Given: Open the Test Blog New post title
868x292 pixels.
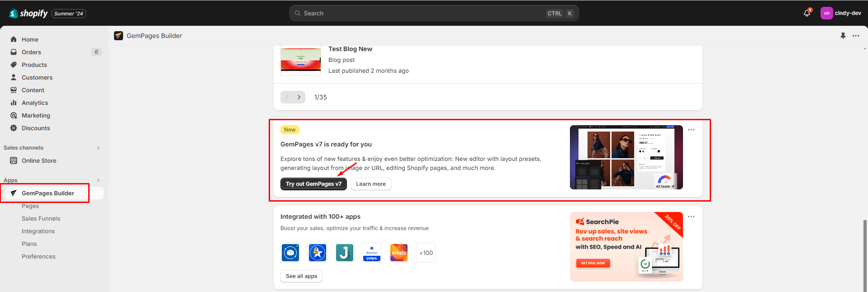Looking at the screenshot, I should tap(350, 49).
